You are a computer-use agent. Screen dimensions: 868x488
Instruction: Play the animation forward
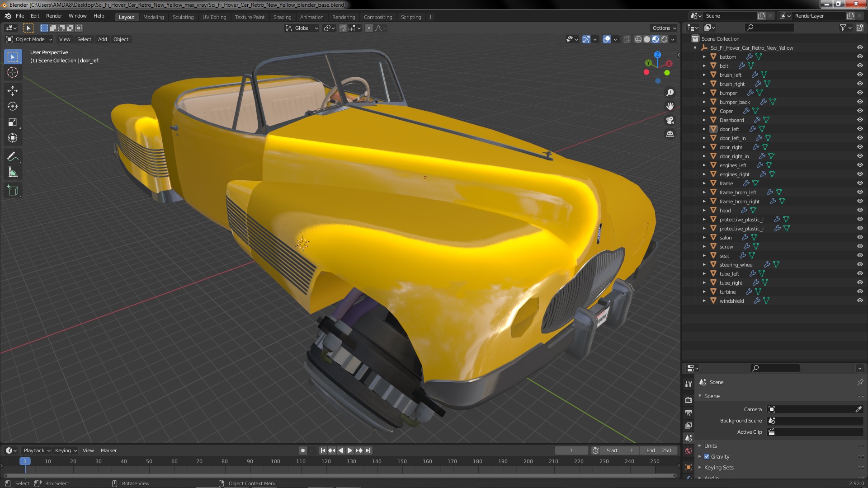[x=349, y=450]
